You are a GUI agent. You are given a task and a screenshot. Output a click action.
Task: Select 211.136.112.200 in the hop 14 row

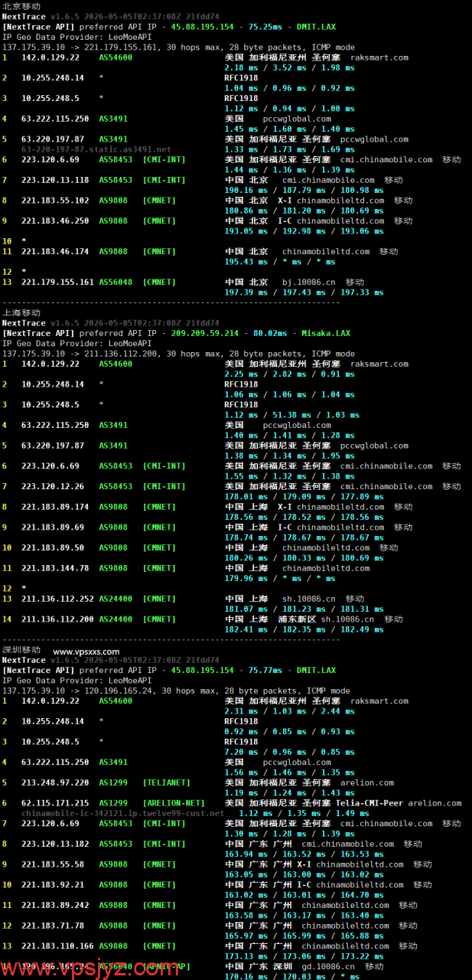tap(57, 619)
